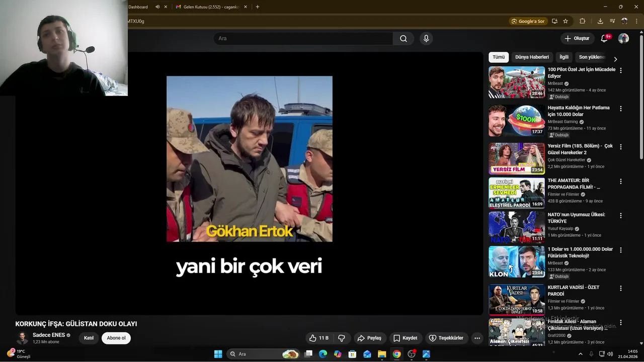Mute the Dashboard tab audio speaker icon
The height and width of the screenshot is (362, 644).
[x=157, y=7]
